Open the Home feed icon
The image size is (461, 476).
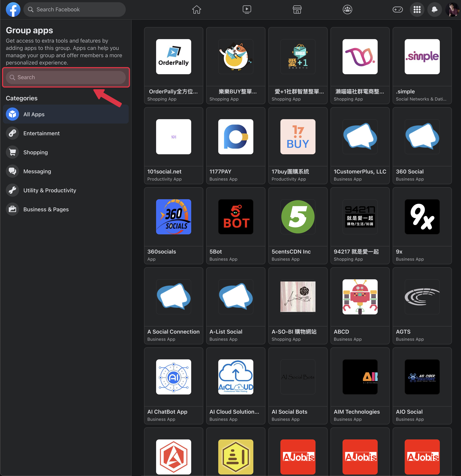(197, 10)
